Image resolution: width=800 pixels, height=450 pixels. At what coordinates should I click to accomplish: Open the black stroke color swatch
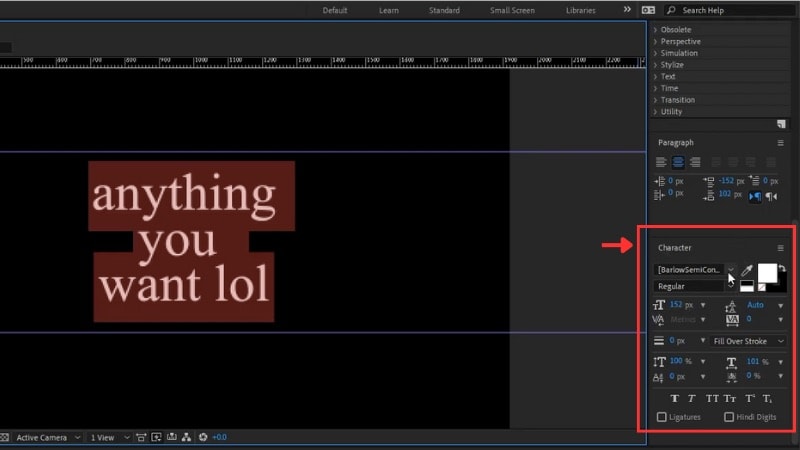781,287
